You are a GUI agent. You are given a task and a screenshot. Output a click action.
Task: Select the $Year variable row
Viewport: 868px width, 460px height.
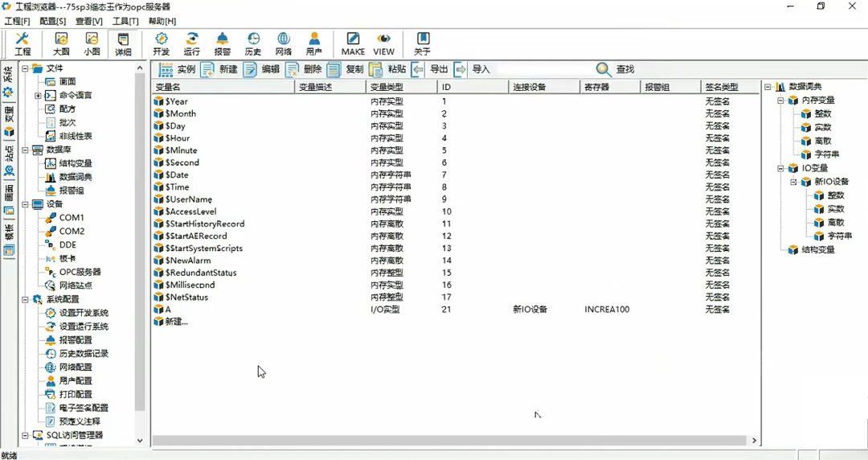pyautogui.click(x=455, y=101)
